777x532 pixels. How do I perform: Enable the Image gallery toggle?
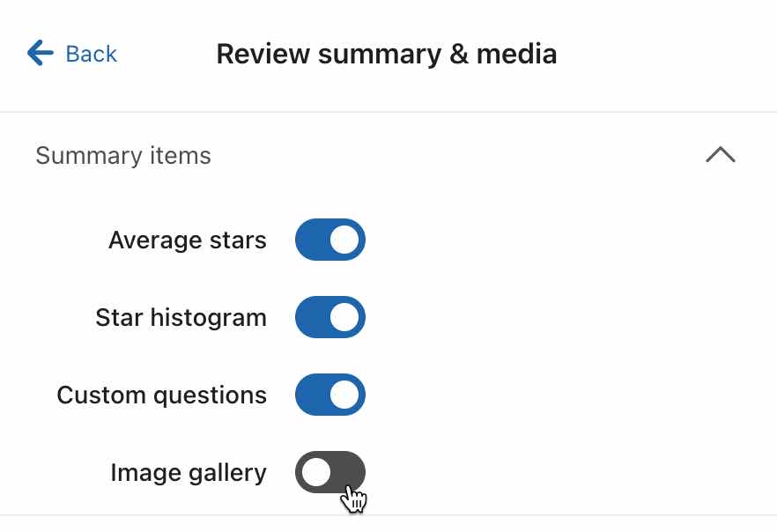[x=329, y=472]
